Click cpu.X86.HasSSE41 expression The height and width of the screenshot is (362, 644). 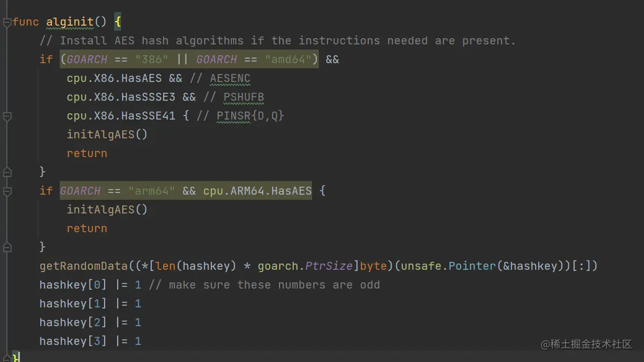click(x=121, y=116)
